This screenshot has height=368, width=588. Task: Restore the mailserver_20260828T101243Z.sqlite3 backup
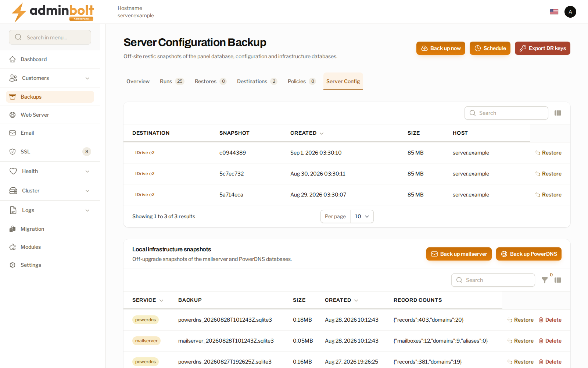click(x=520, y=341)
